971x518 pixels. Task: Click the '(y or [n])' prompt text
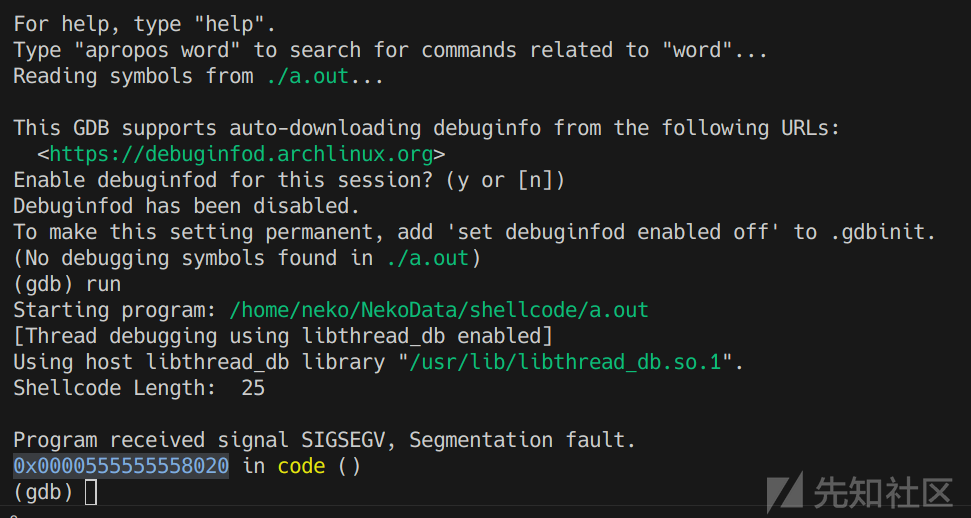[x=505, y=180]
